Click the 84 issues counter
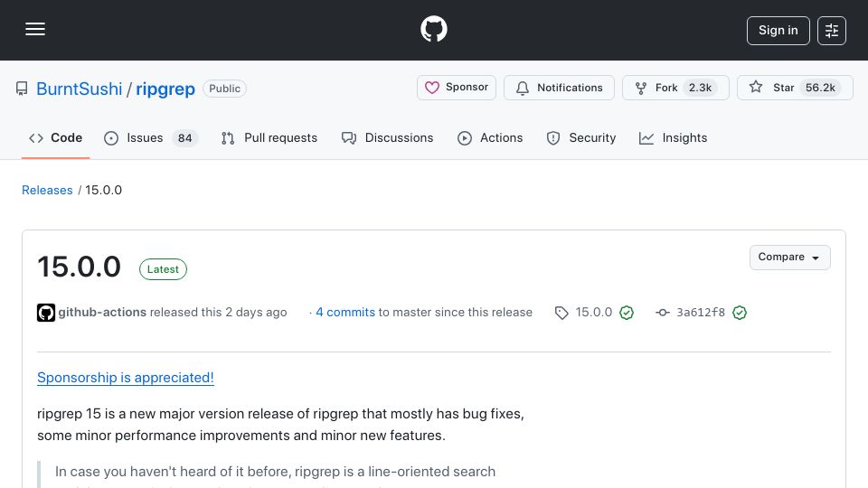 pos(184,138)
